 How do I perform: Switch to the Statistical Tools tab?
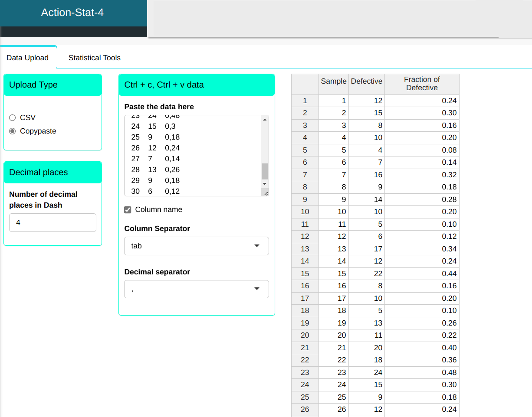click(94, 58)
